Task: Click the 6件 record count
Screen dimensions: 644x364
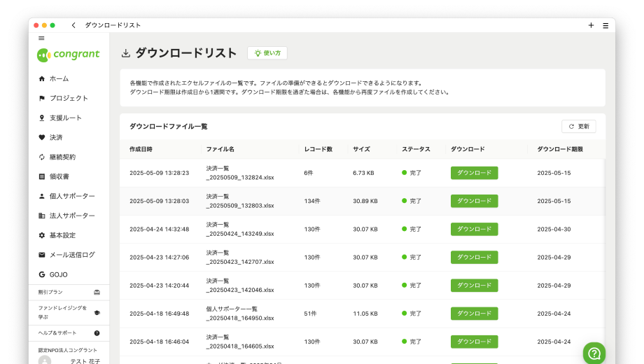Action: 309,173
